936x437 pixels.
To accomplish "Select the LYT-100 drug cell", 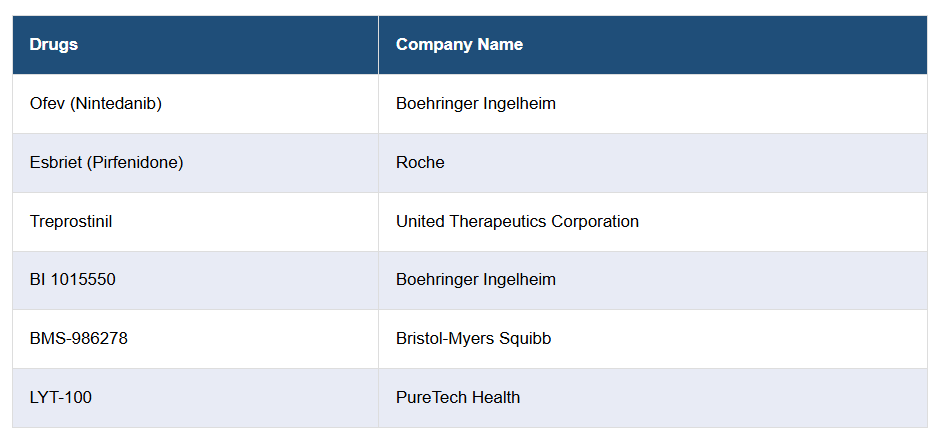I will click(x=61, y=397).
